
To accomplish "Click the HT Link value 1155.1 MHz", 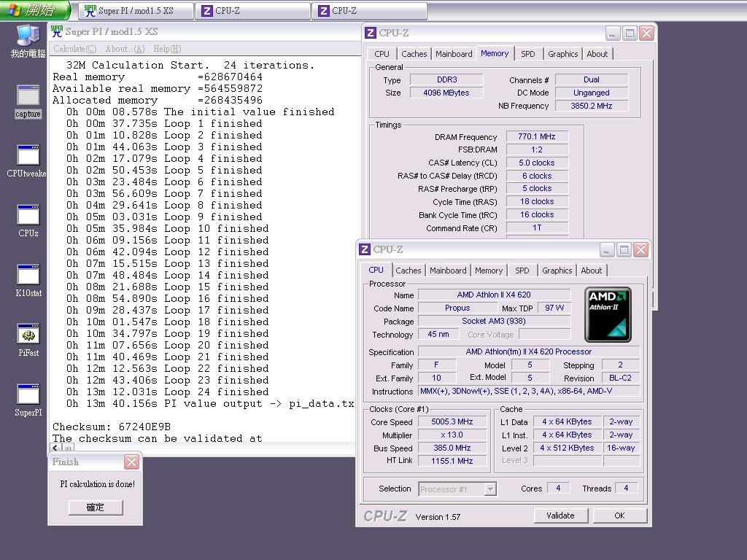I will coord(452,461).
